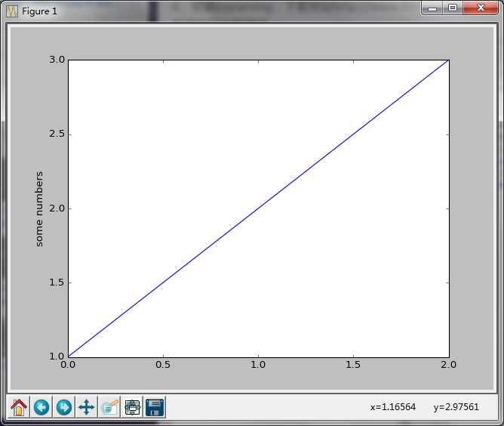Select the Zoom to rectangle tool
The height and width of the screenshot is (426, 504).
109,407
